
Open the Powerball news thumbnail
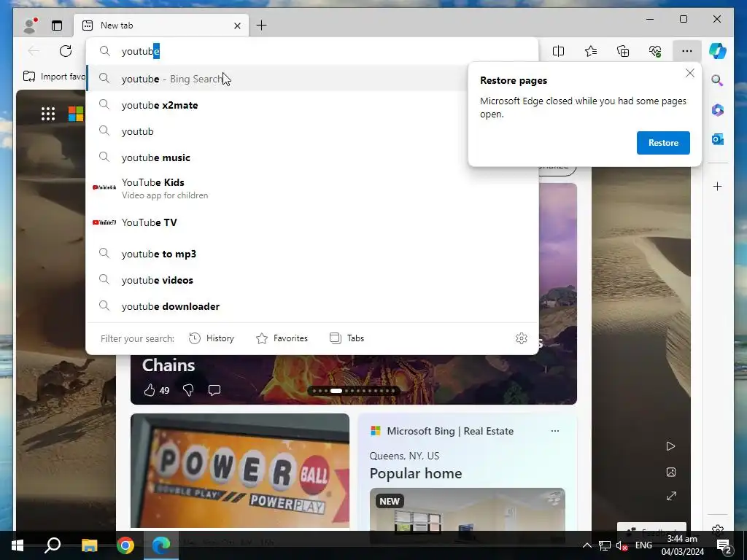(x=239, y=470)
